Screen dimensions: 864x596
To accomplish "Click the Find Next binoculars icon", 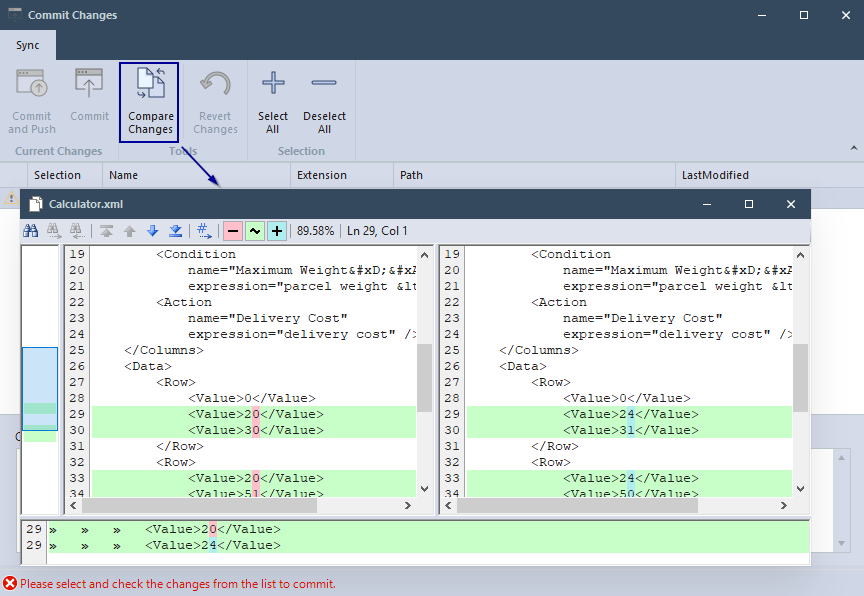I will (53, 231).
